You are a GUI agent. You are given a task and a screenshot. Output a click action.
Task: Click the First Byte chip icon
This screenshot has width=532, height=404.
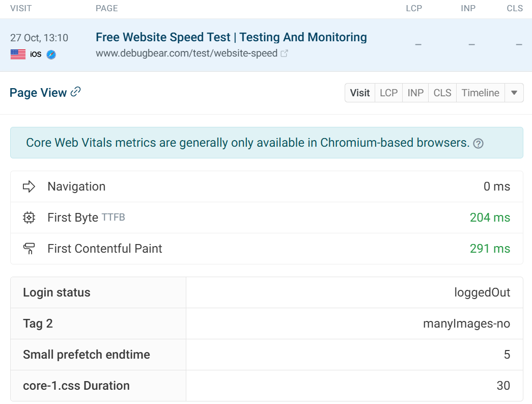[x=29, y=218]
